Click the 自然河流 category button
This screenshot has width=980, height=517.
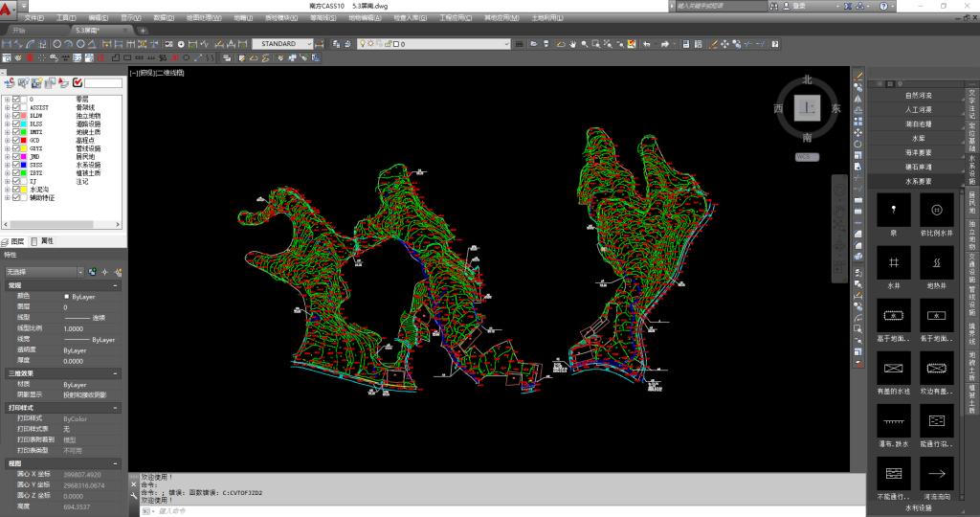pos(918,96)
